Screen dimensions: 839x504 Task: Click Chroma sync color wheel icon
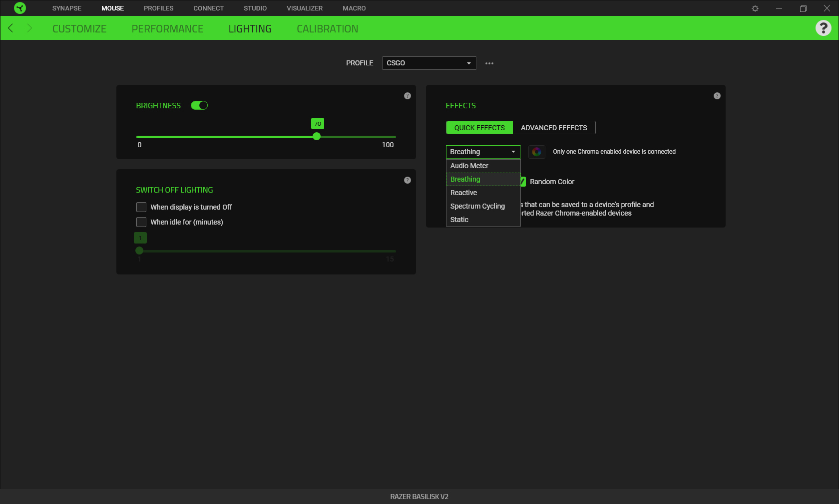tap(537, 152)
